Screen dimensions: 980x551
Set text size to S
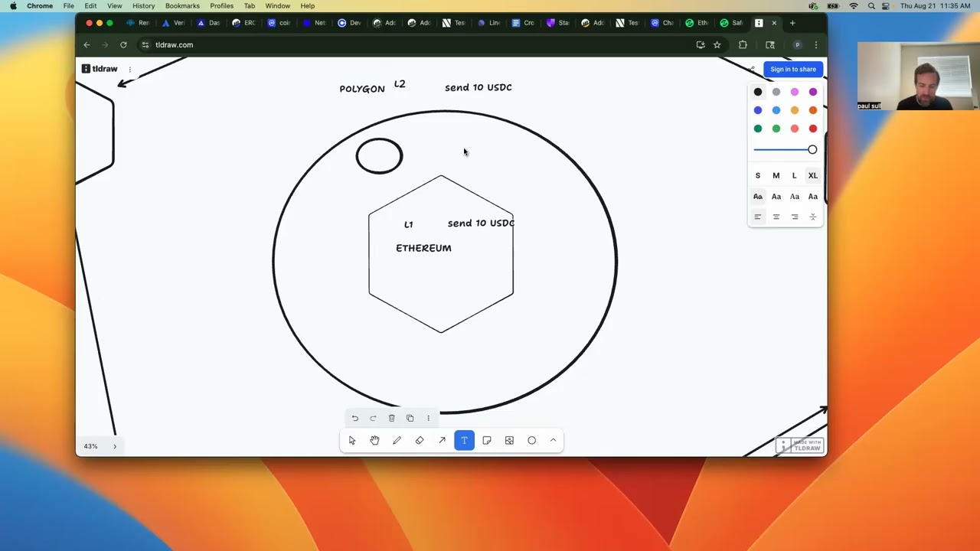pyautogui.click(x=758, y=175)
